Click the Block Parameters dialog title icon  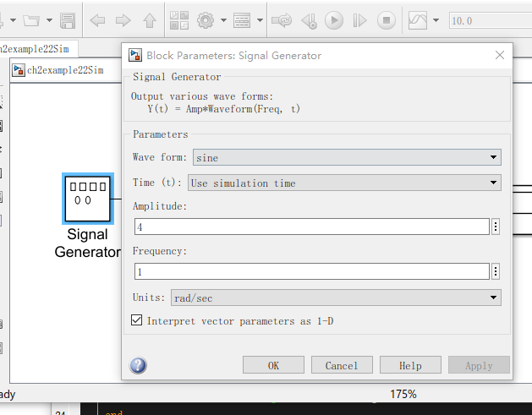[x=135, y=55]
